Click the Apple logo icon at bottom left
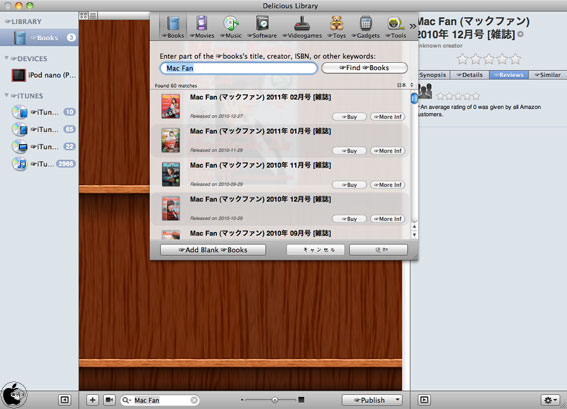 tap(13, 395)
